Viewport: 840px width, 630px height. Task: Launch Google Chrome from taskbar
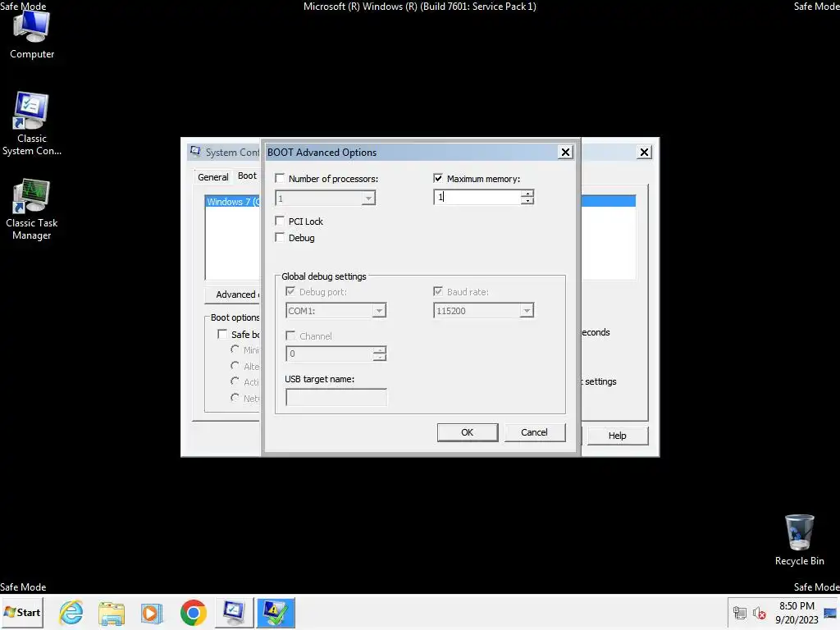point(194,612)
